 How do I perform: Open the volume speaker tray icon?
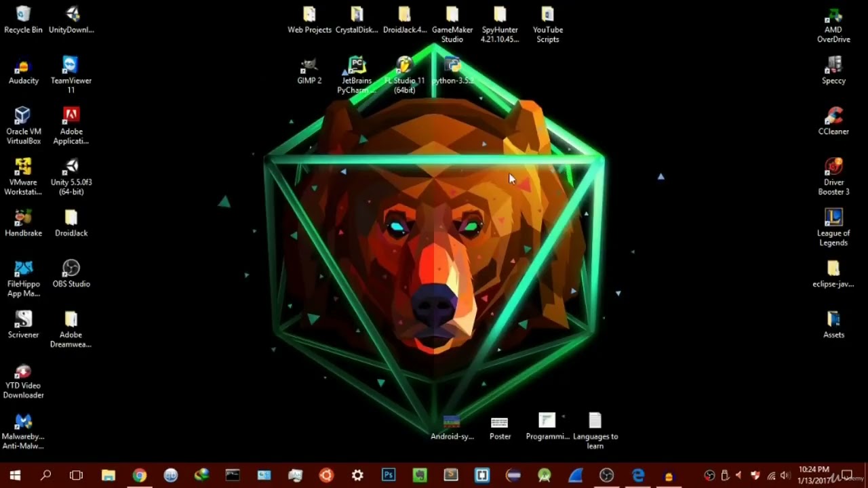785,475
